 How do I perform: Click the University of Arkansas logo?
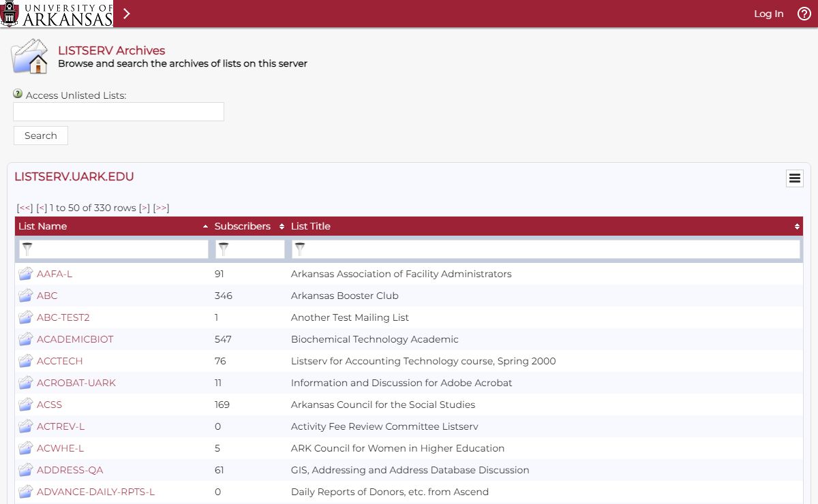click(x=57, y=14)
